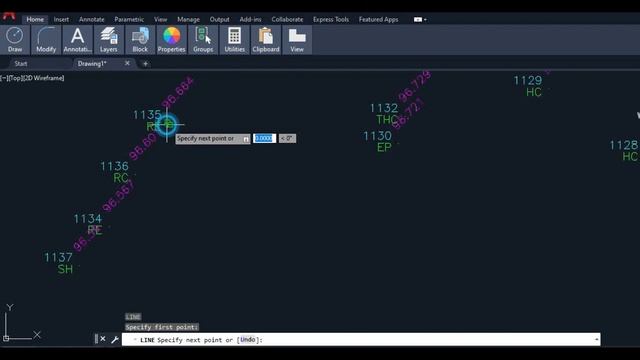Open the Block panel
640x360 pixels.
(140, 40)
